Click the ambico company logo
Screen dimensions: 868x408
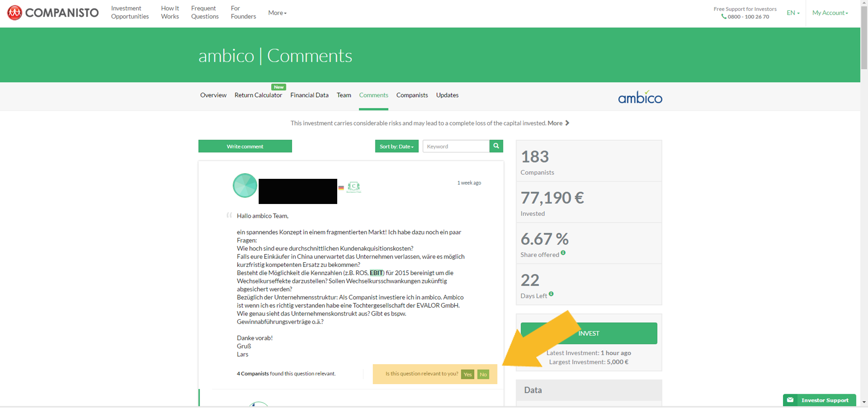[640, 97]
